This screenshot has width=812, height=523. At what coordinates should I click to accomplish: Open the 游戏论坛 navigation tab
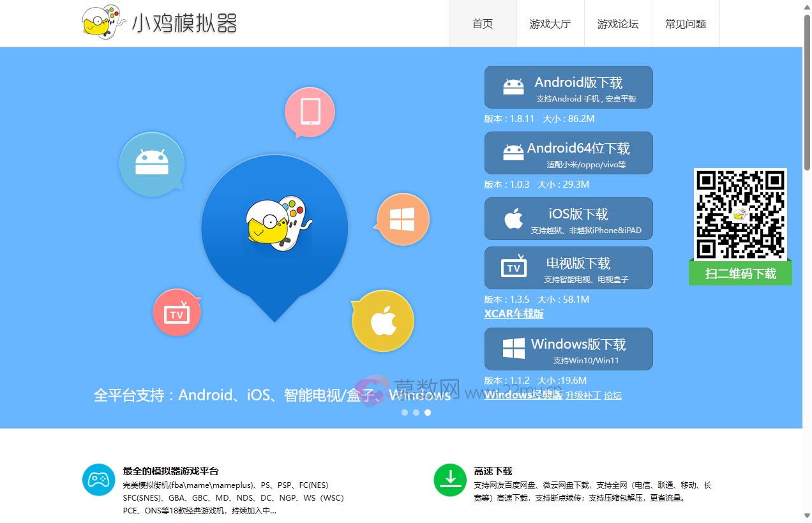[618, 24]
